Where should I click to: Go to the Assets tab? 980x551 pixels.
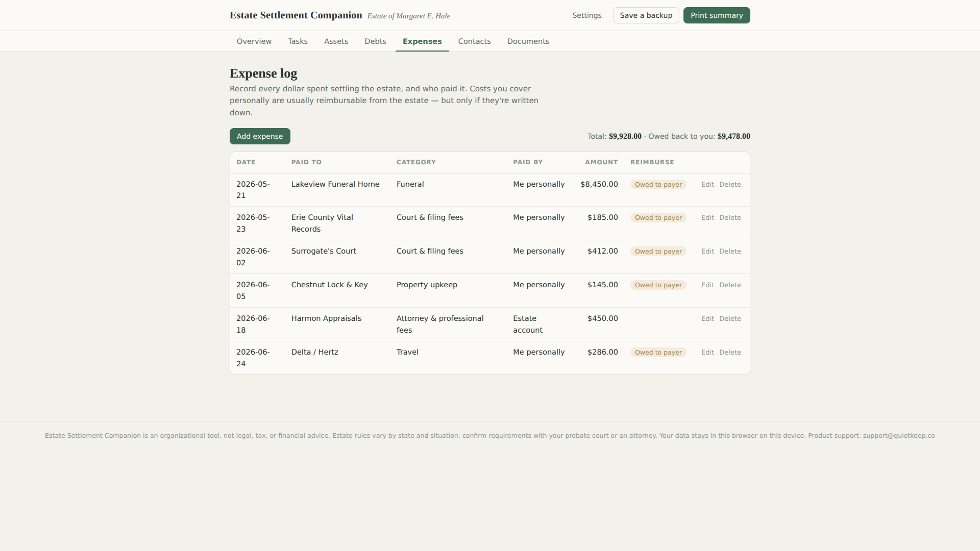[x=336, y=41]
